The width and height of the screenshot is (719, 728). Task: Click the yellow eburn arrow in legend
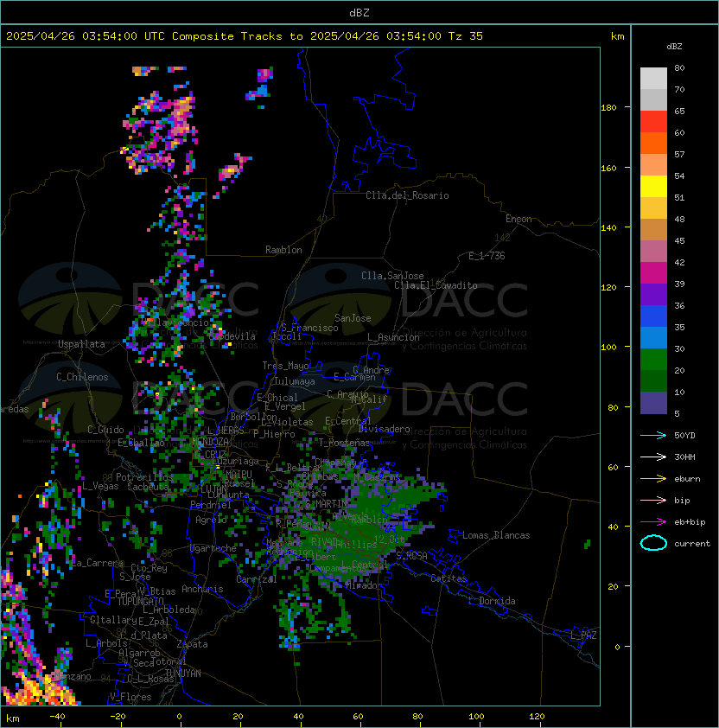point(653,479)
